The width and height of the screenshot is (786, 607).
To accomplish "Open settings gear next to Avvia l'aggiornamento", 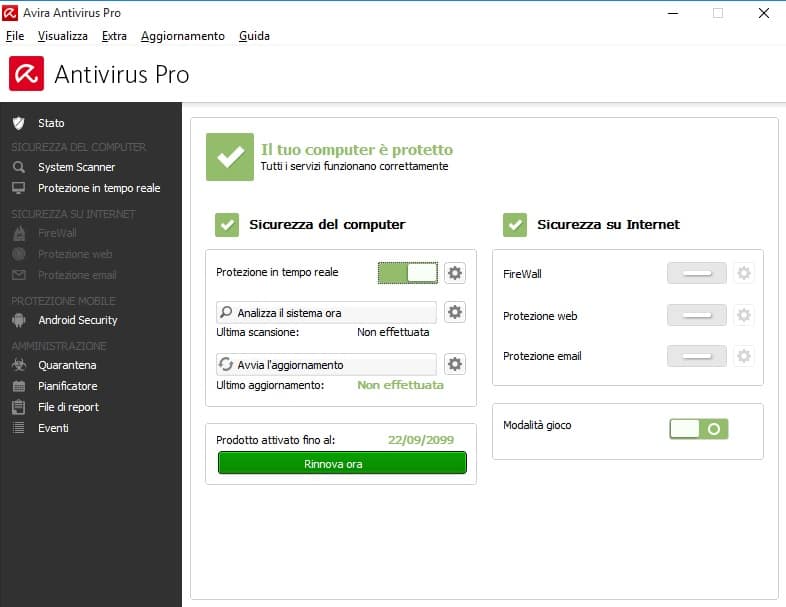I will 455,364.
